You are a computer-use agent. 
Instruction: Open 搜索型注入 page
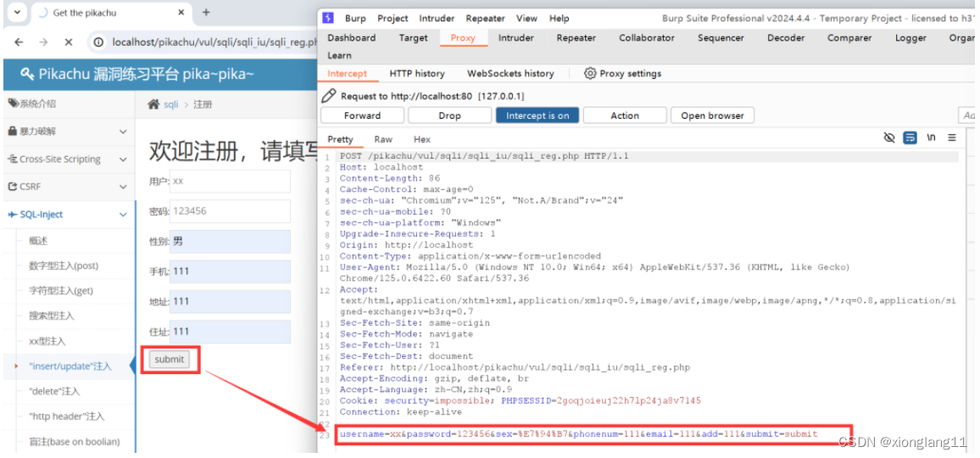click(x=51, y=316)
